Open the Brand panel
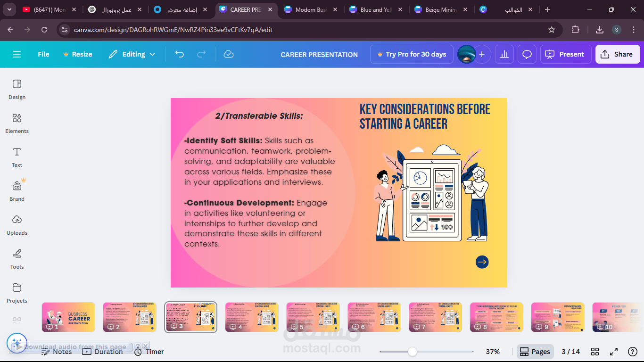The image size is (644, 362). pyautogui.click(x=17, y=191)
